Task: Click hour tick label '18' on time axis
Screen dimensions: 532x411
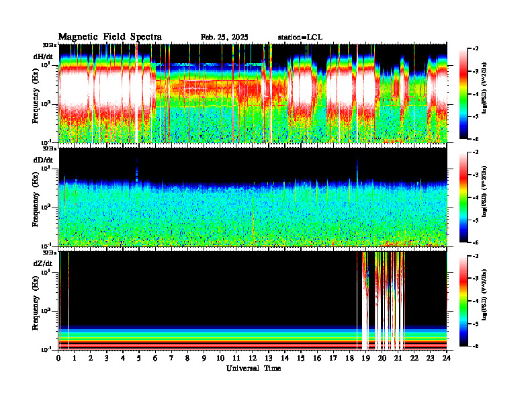Action: (x=349, y=358)
